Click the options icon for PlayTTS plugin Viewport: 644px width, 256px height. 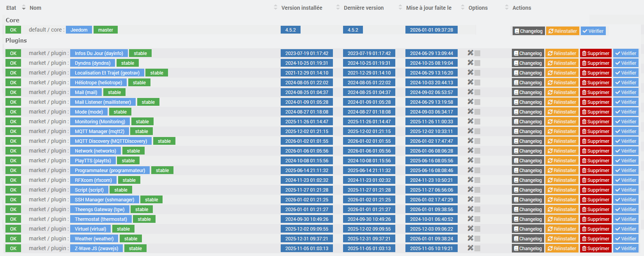point(471,160)
